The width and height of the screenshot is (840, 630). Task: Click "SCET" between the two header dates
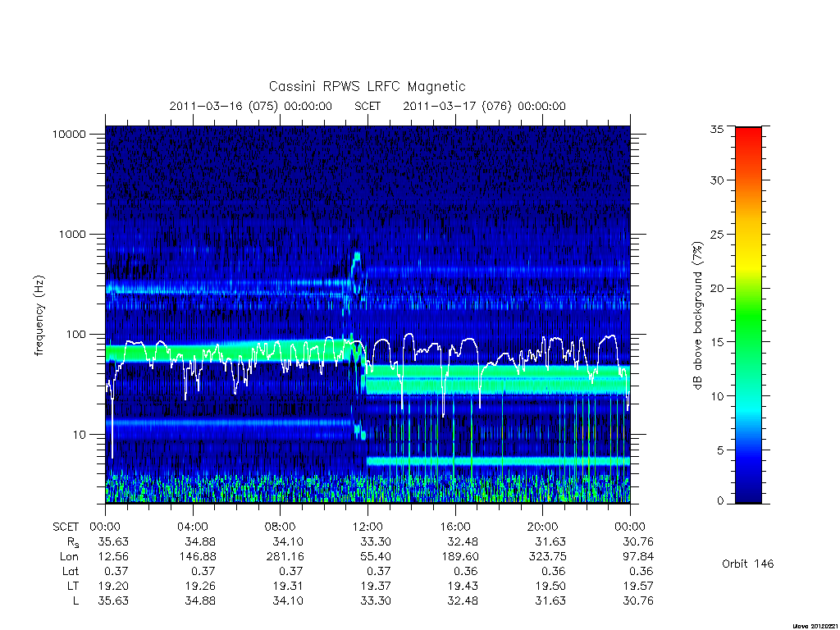(x=367, y=106)
